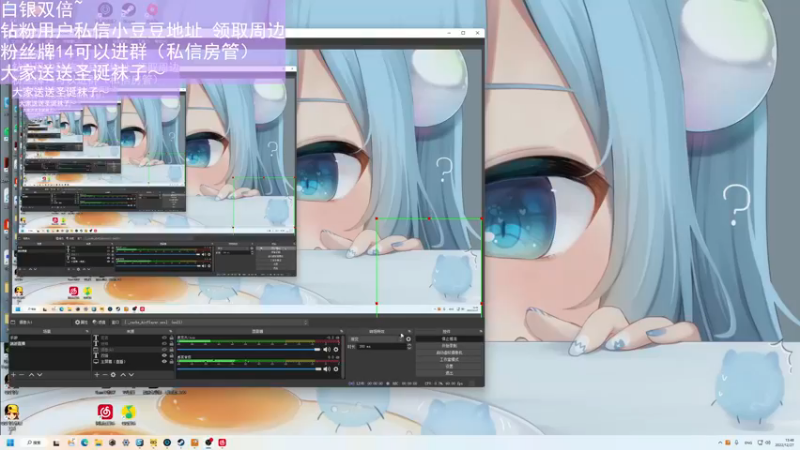Open the green-yellow QQ Music desktop shortcut
800x450 pixels.
pos(128,411)
